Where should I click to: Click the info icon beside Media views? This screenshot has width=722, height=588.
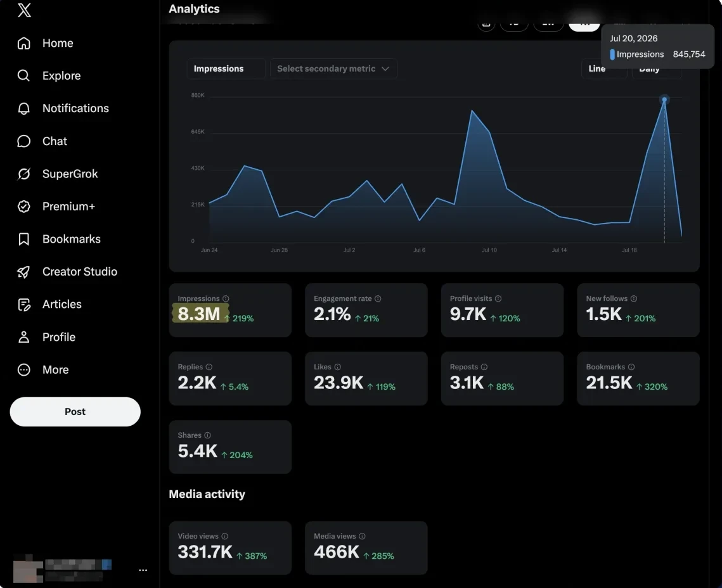362,536
